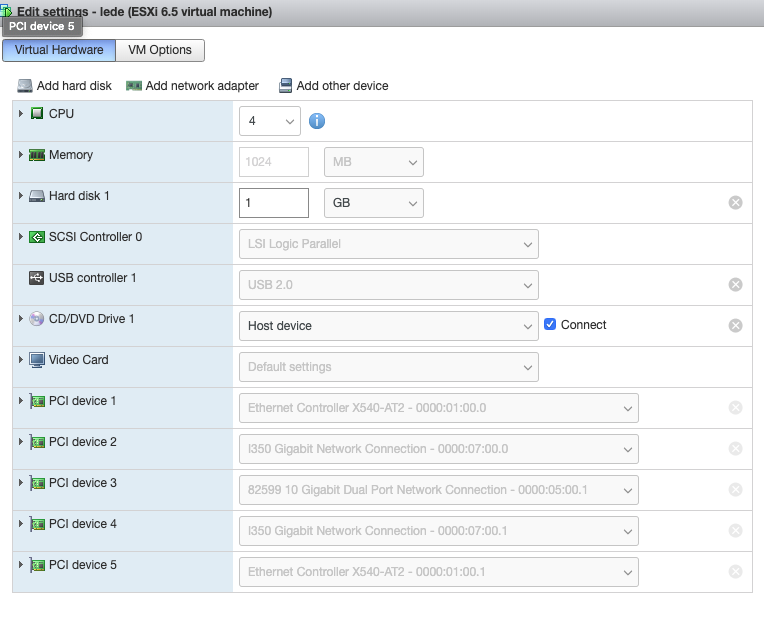Click the Memory module icon
Image resolution: width=764 pixels, height=631 pixels.
[x=37, y=155]
